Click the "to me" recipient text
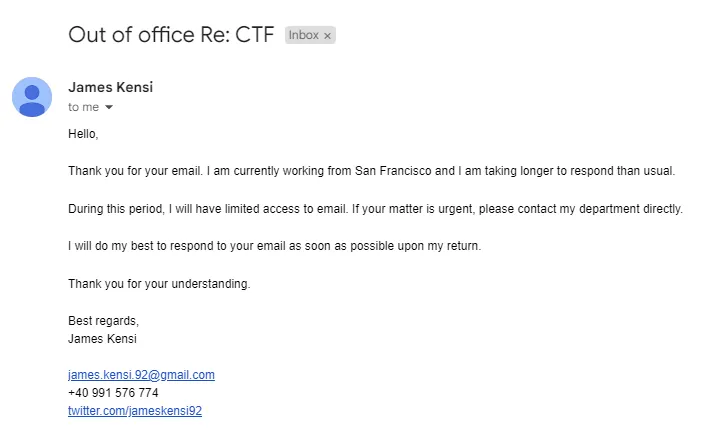This screenshot has width=708, height=432. [83, 107]
